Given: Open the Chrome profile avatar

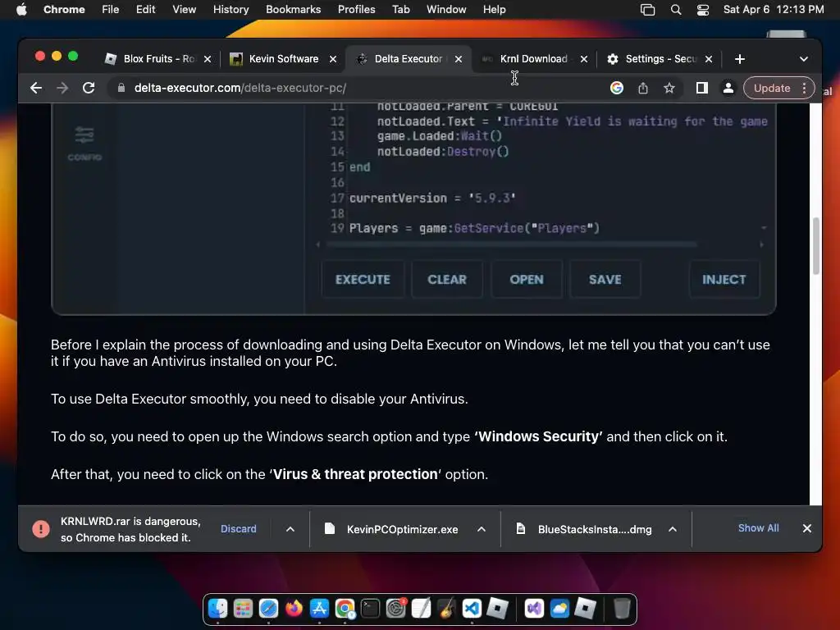Looking at the screenshot, I should click(728, 88).
